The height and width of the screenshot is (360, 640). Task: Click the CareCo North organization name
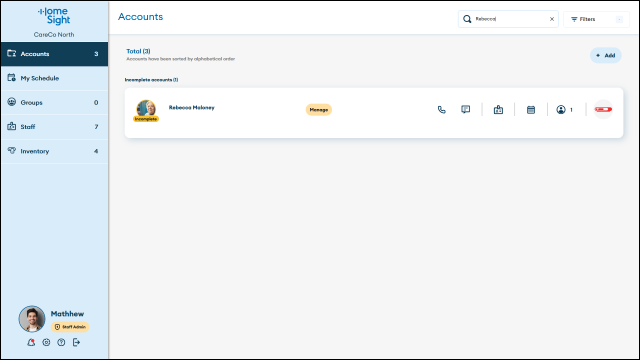[54, 35]
